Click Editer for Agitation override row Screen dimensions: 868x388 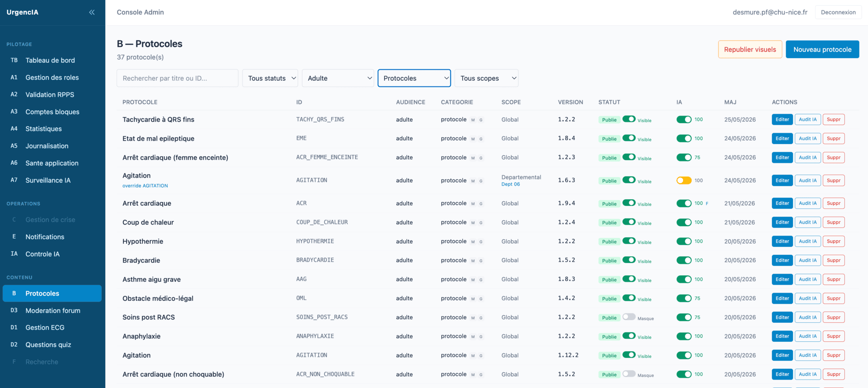(x=782, y=181)
